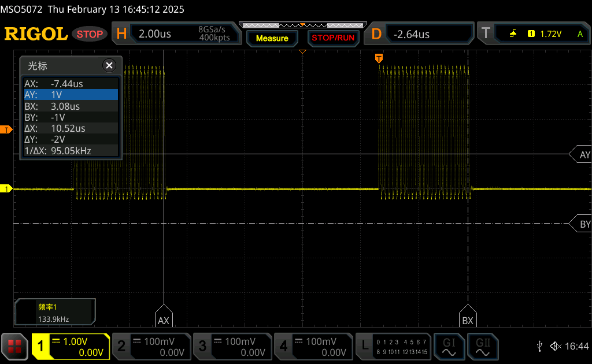Open the trigger settings showing 1.72V
This screenshot has height=364, width=592.
pos(535,34)
